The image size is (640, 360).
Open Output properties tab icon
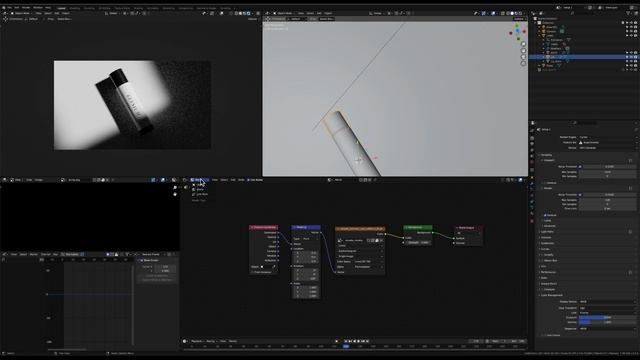[x=532, y=144]
